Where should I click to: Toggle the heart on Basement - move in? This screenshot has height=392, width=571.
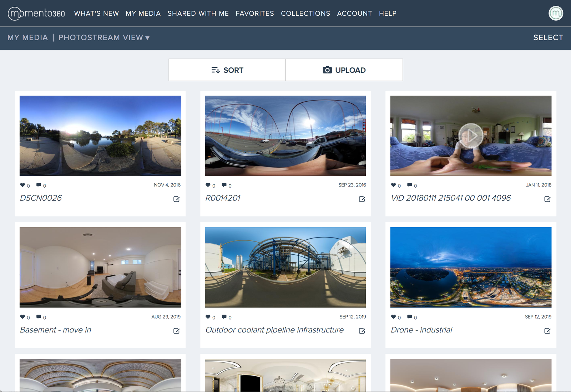point(22,317)
